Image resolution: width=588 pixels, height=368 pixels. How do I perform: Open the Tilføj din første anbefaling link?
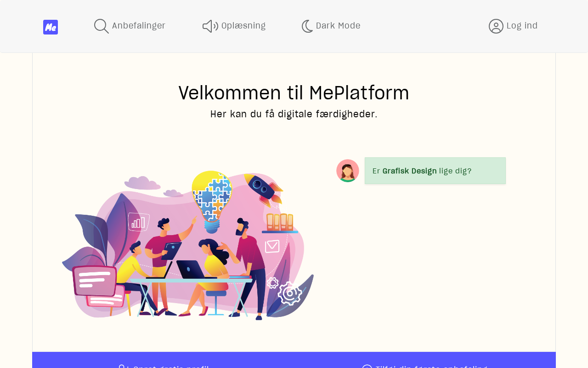tap(424, 366)
